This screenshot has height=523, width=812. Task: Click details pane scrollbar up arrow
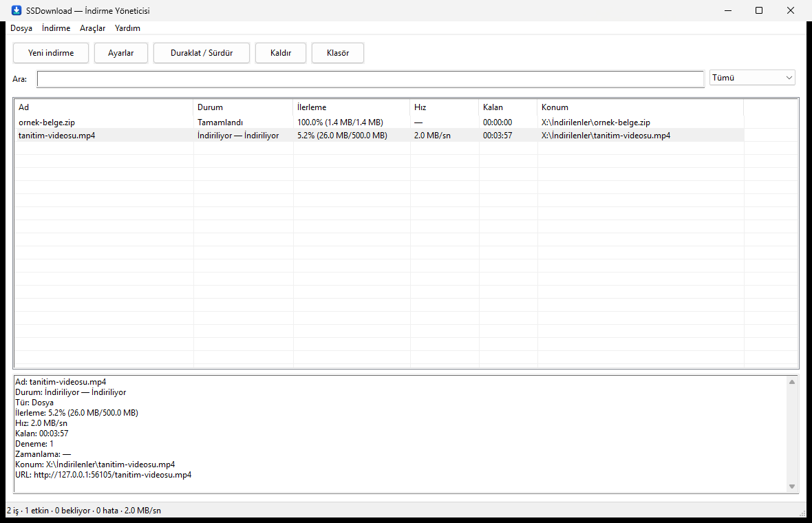pos(792,382)
